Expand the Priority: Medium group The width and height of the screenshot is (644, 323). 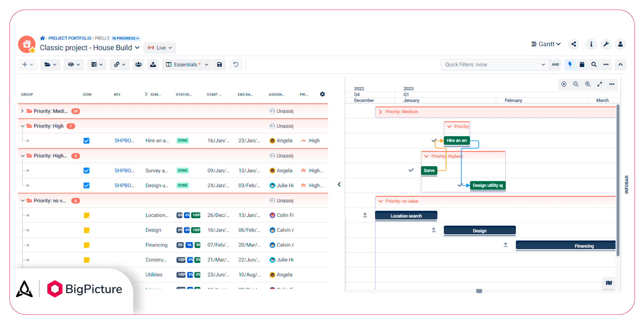[x=22, y=111]
